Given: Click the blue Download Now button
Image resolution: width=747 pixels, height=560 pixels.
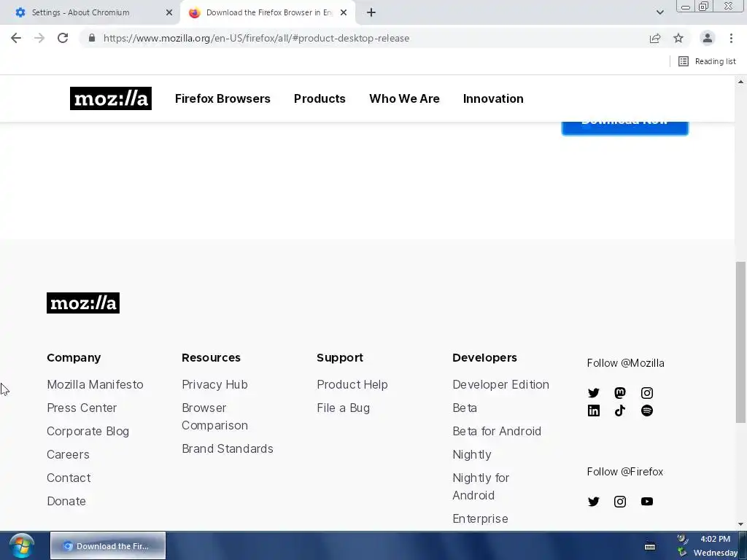Looking at the screenshot, I should point(624,128).
